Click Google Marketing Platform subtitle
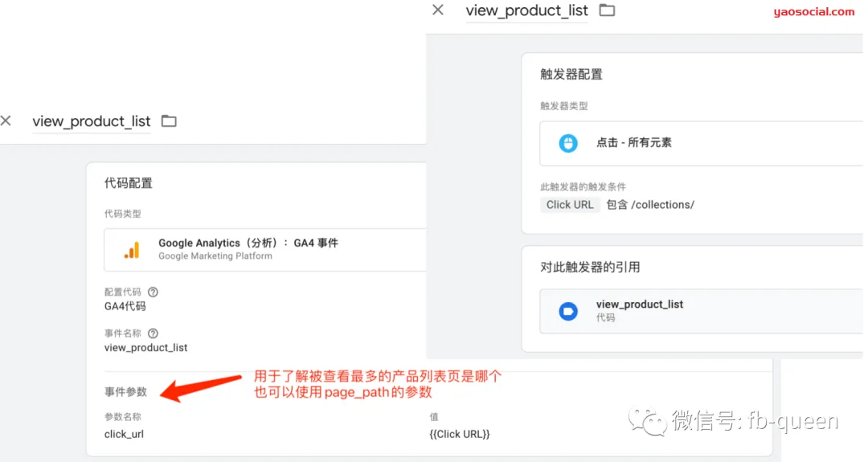The height and width of the screenshot is (462, 868). click(215, 256)
